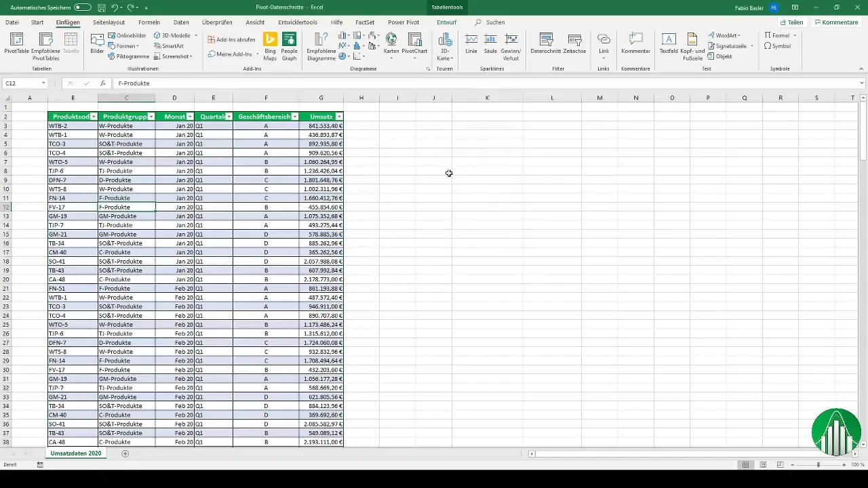Insert Kopf- und Fußzeile

point(692,46)
